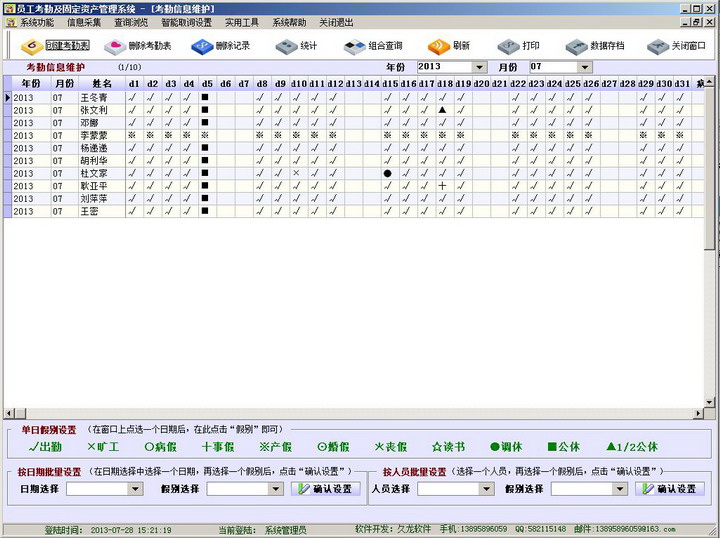Click the d31 column header
The image size is (720, 538).
(x=682, y=84)
